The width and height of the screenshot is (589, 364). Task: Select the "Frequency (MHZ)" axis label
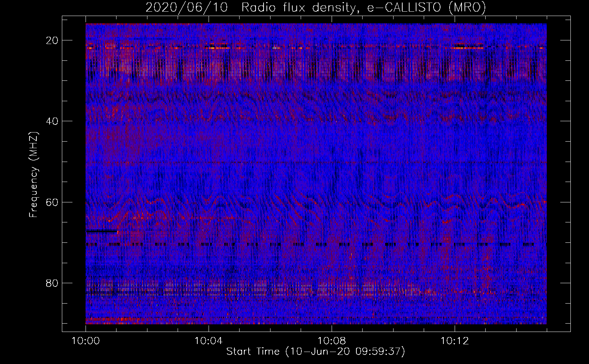click(33, 175)
